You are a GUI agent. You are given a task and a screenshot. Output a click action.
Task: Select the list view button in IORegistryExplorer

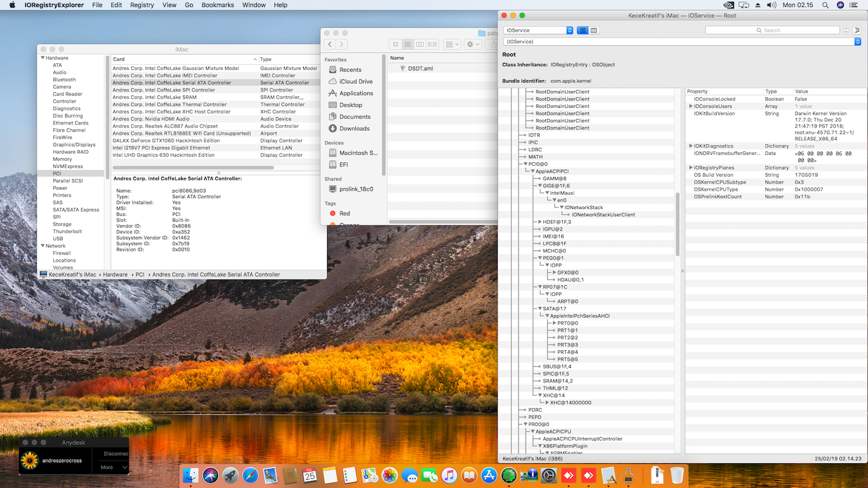[x=583, y=30]
